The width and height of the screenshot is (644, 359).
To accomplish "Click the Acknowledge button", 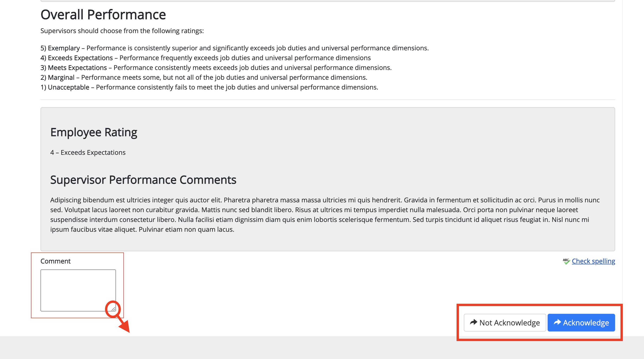I will coord(581,322).
